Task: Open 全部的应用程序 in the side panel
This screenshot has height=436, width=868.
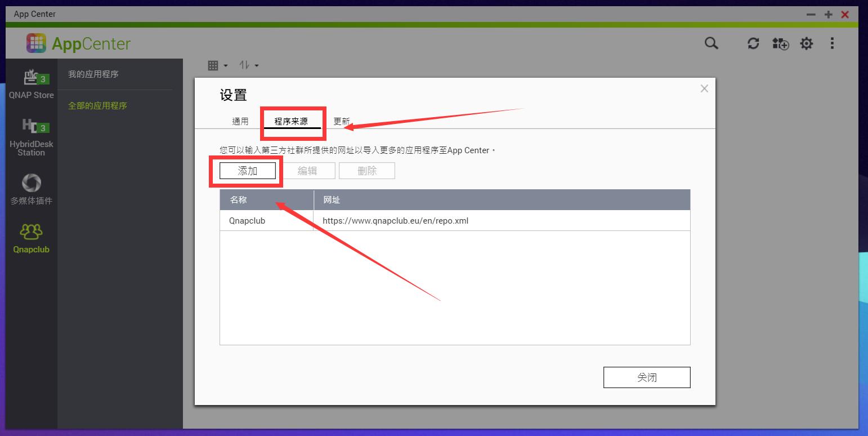Action: click(x=97, y=106)
